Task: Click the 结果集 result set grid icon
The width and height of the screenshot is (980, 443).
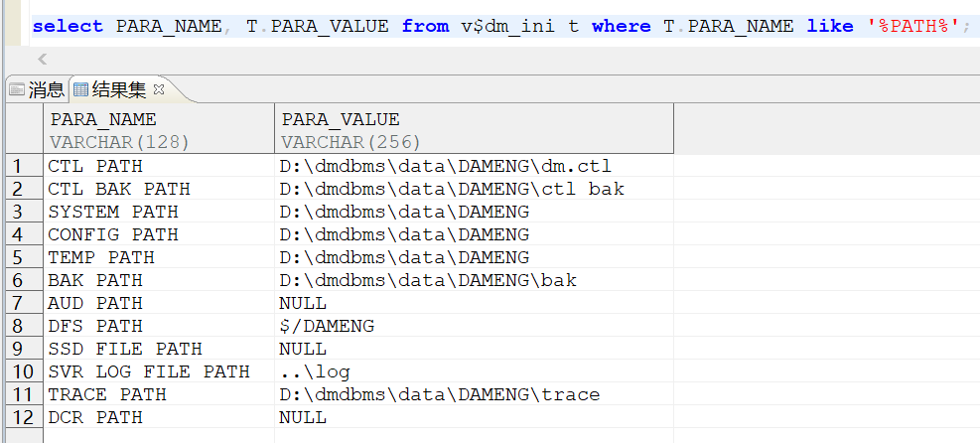Action: 80,90
